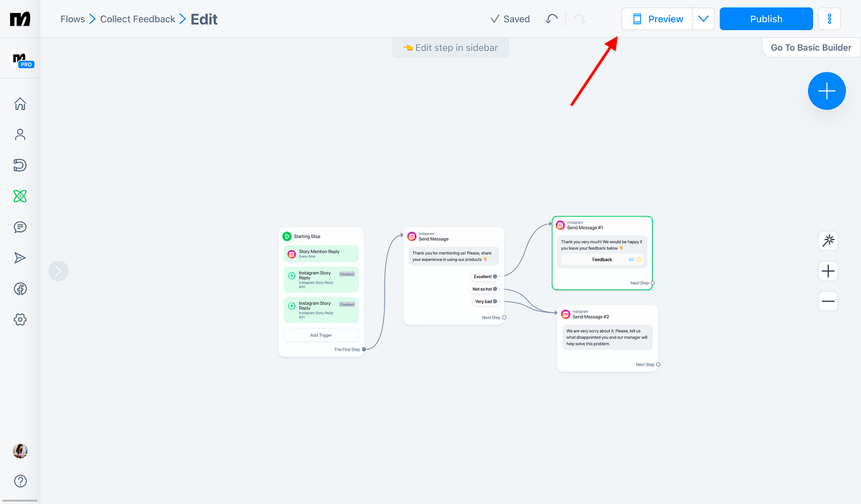Viewport: 861px width, 504px height.
Task: Open Broadcasting via the paper plane icon
Action: click(20, 257)
